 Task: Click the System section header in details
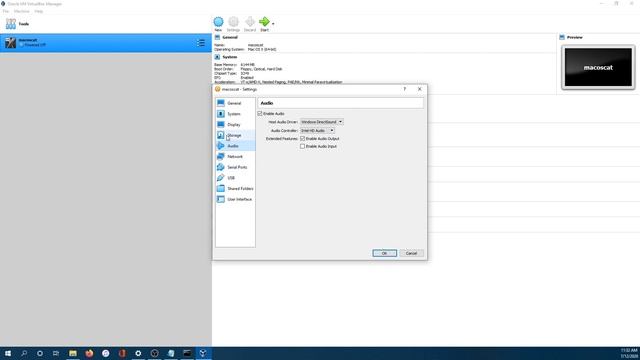coord(229,57)
